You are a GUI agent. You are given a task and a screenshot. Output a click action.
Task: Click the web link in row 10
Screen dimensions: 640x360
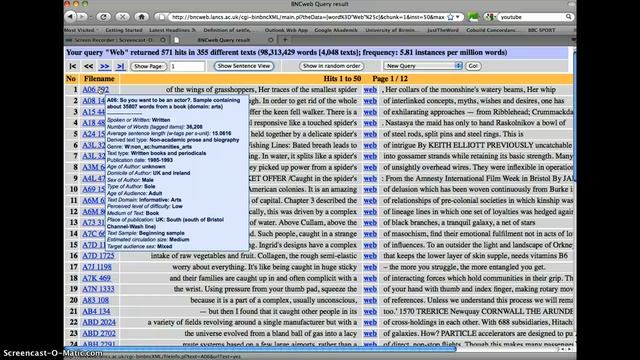point(370,189)
